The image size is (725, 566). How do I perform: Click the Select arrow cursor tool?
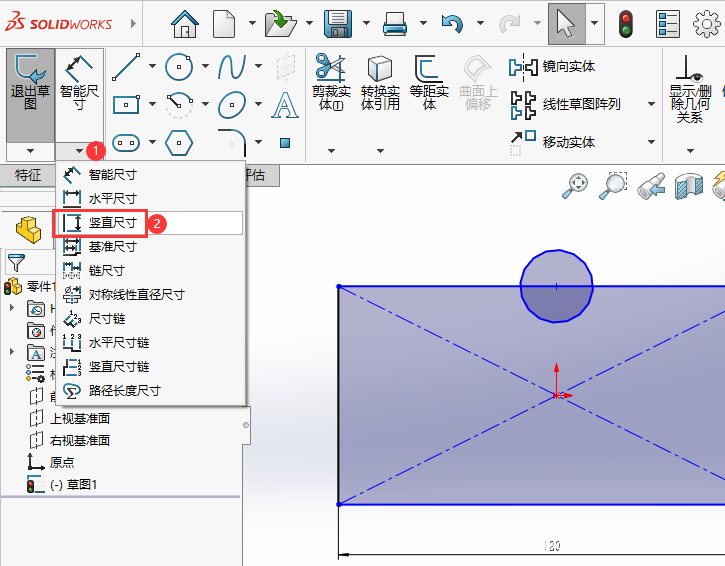click(x=566, y=24)
